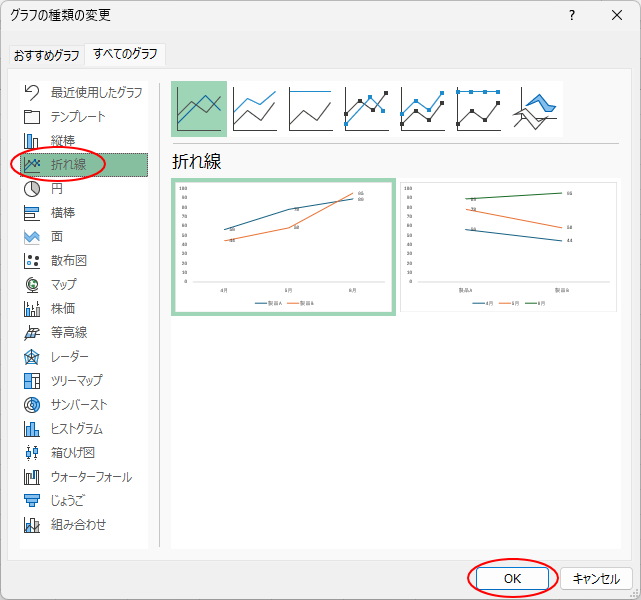641x600 pixels.
Task: Open the テンプレート category
Action: (x=84, y=117)
